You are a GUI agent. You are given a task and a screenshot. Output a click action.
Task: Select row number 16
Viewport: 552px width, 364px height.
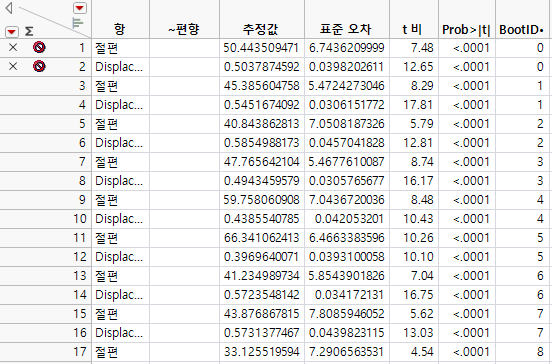click(x=80, y=333)
